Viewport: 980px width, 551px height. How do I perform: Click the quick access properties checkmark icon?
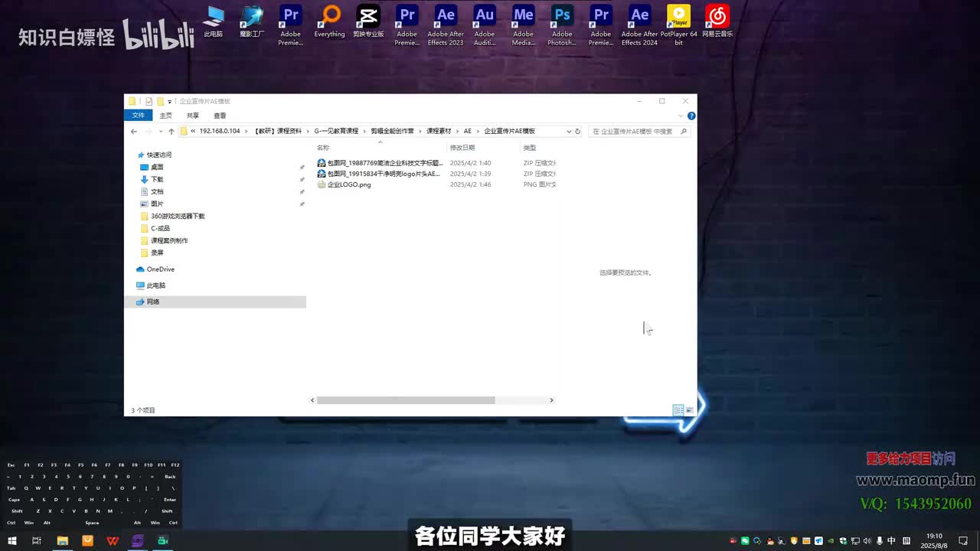click(149, 101)
